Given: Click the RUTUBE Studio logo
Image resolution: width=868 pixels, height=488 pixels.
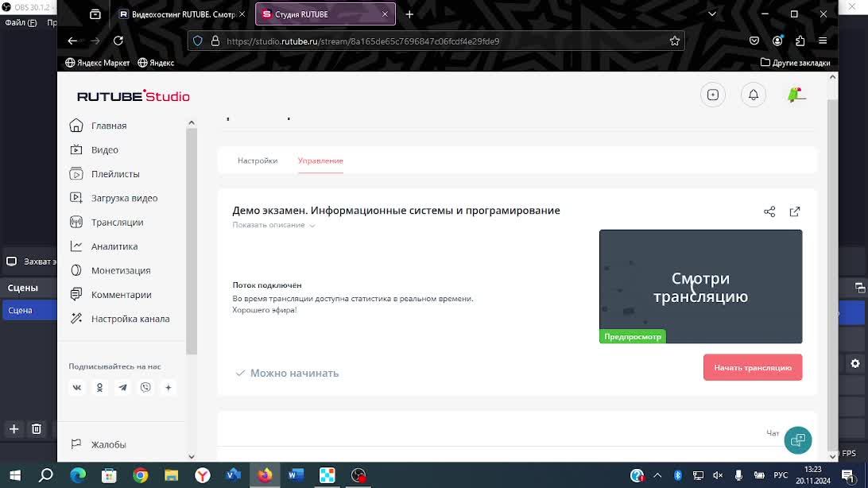Looking at the screenshot, I should (134, 96).
